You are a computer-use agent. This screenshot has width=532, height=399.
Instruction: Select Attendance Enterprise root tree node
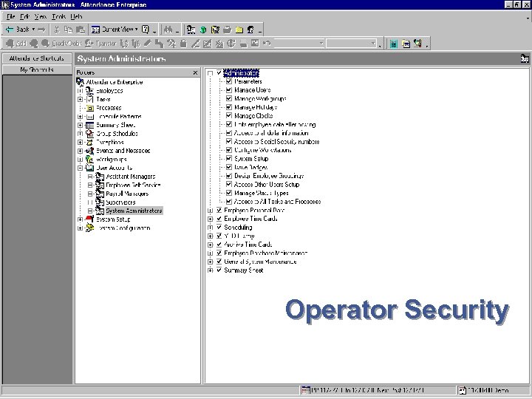[x=114, y=82]
